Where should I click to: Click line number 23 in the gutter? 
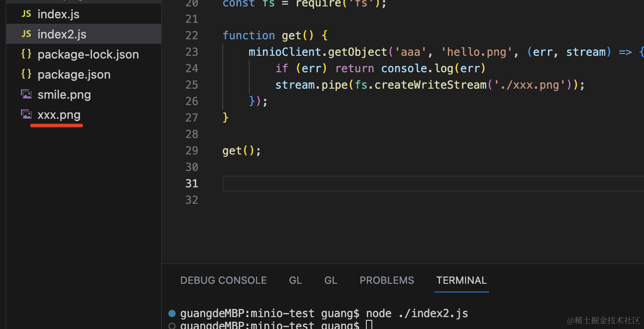(192, 52)
